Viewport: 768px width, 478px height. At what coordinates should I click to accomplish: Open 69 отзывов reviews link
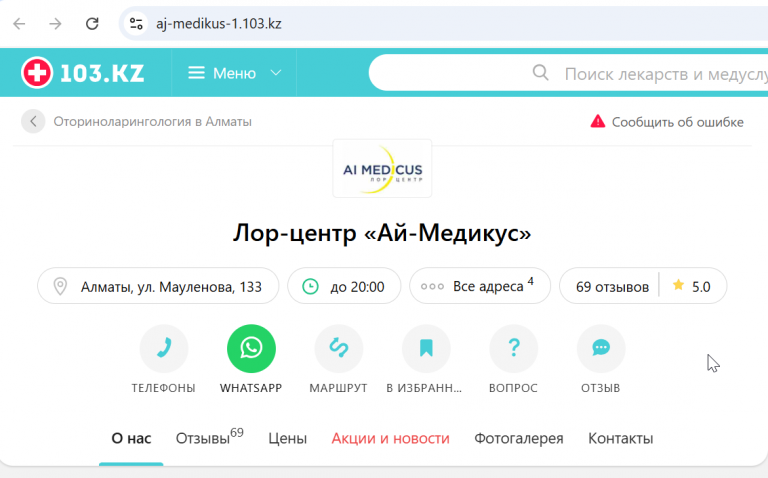tap(612, 287)
